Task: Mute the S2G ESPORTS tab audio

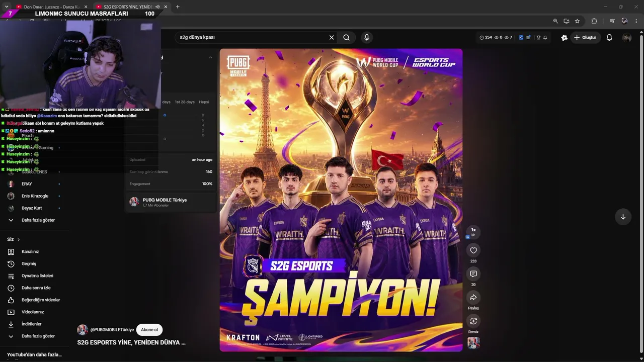Action: (157, 7)
